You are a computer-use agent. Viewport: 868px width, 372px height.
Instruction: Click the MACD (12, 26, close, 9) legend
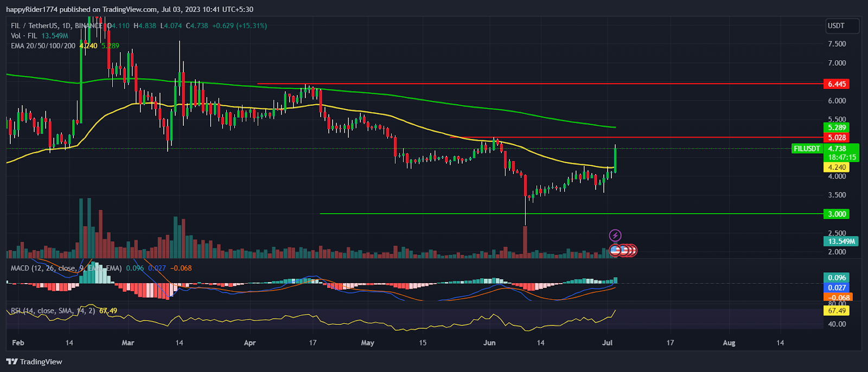[x=66, y=268]
